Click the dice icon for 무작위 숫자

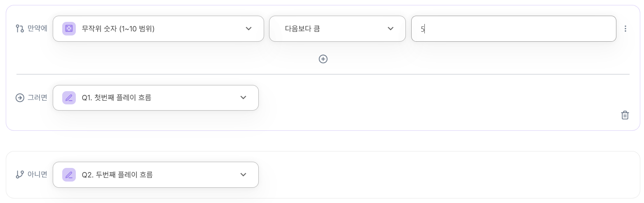[x=69, y=28]
